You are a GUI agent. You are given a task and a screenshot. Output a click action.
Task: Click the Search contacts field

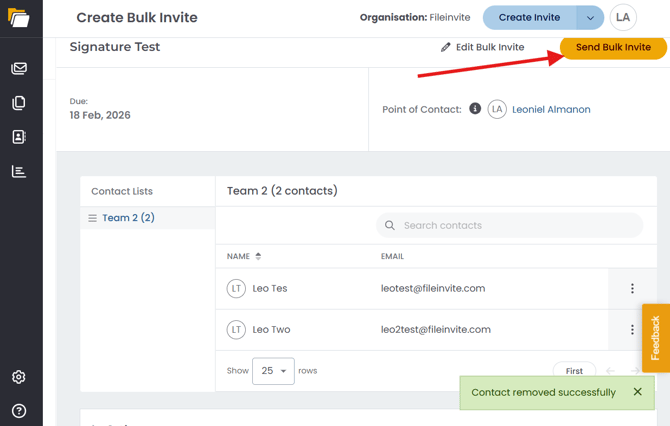click(509, 225)
